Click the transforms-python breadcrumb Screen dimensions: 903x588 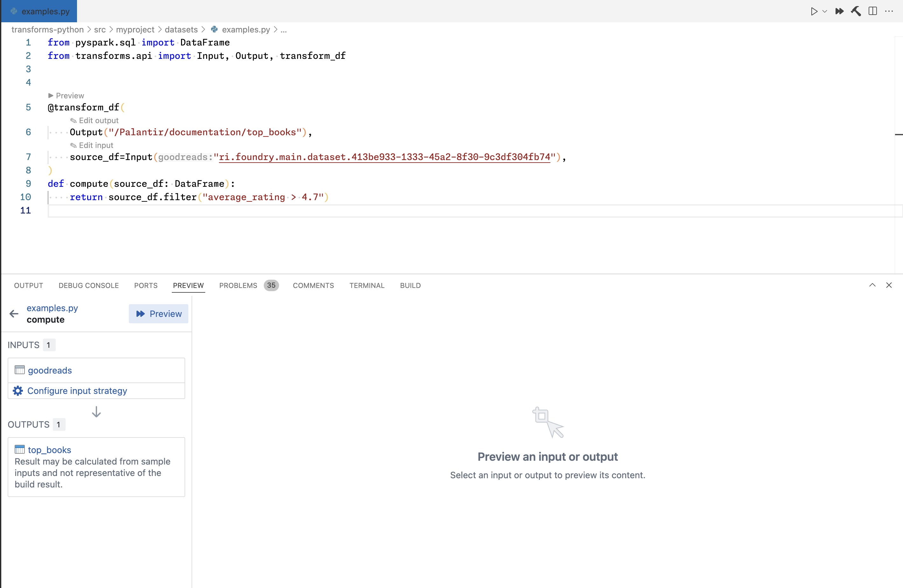click(47, 30)
